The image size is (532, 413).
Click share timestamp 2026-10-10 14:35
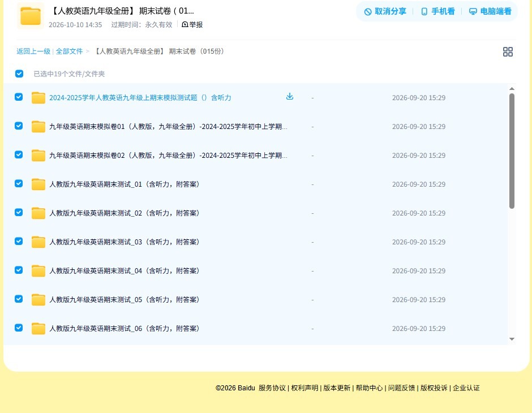[75, 25]
